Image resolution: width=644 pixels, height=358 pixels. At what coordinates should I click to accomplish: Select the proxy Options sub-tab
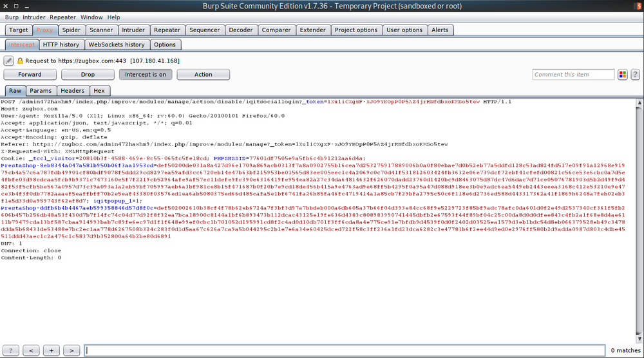click(x=165, y=45)
